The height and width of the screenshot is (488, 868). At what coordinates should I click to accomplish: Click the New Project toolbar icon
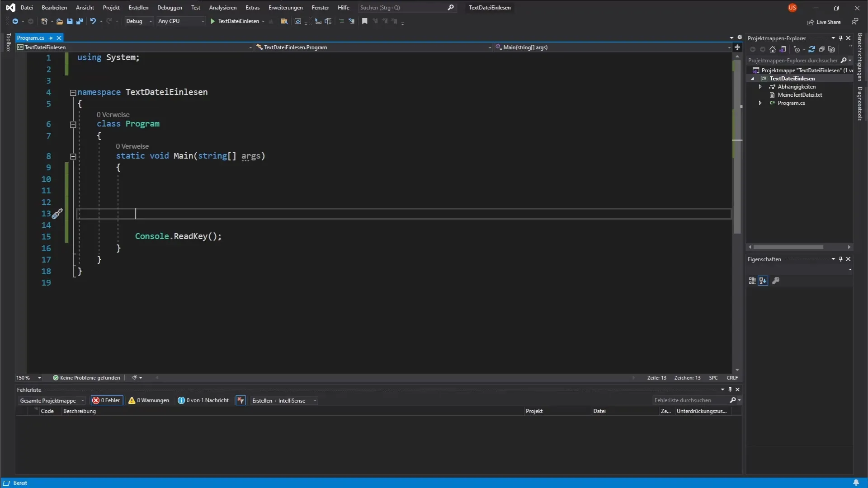pyautogui.click(x=44, y=21)
